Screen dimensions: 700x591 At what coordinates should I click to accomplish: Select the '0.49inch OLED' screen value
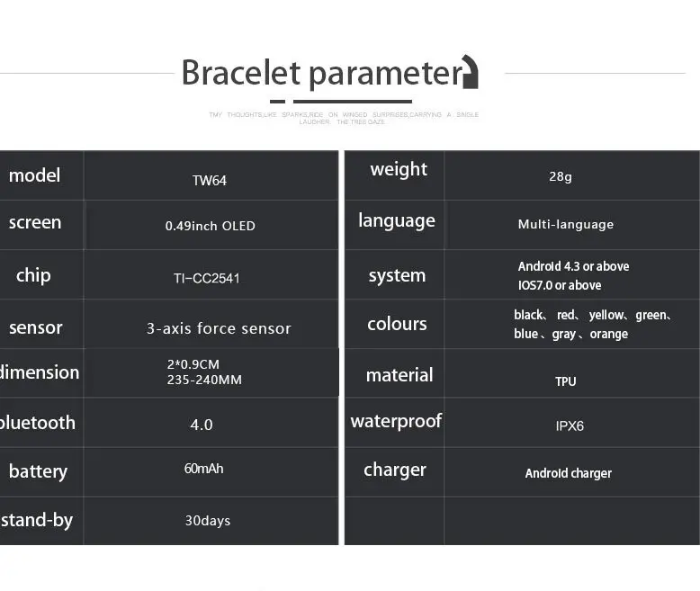[211, 226]
